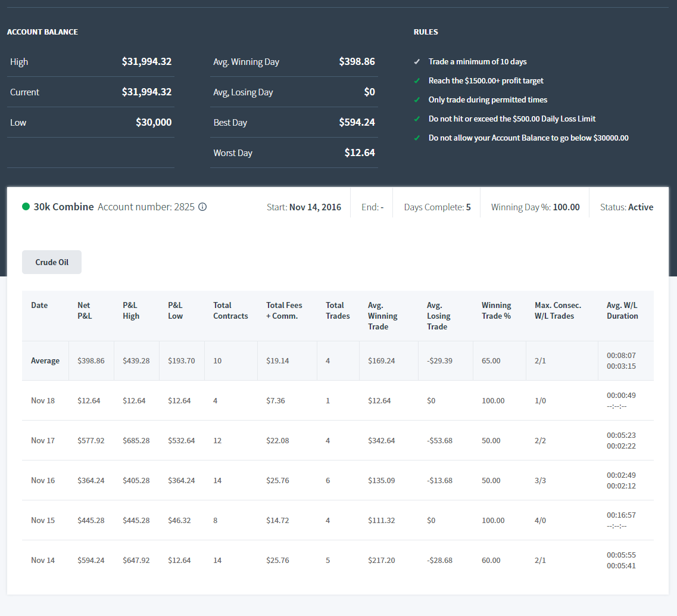Click the Date column header
The width and height of the screenshot is (677, 616).
39,306
